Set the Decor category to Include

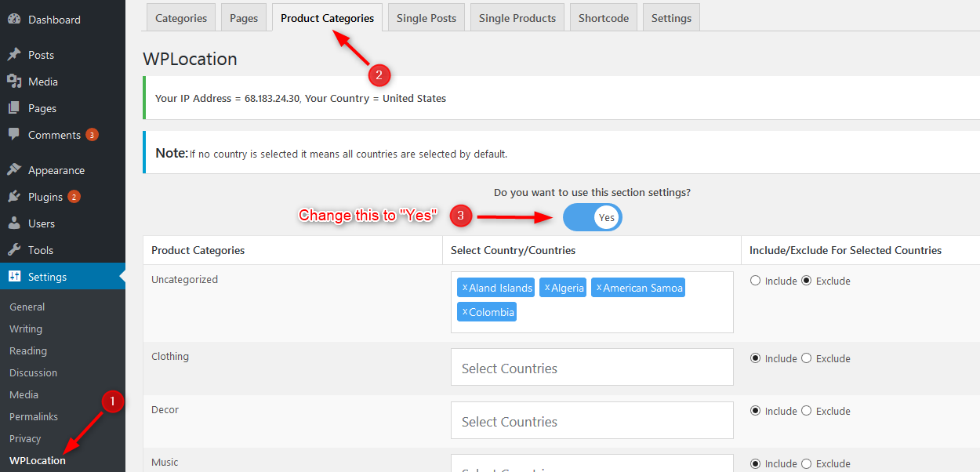click(755, 411)
